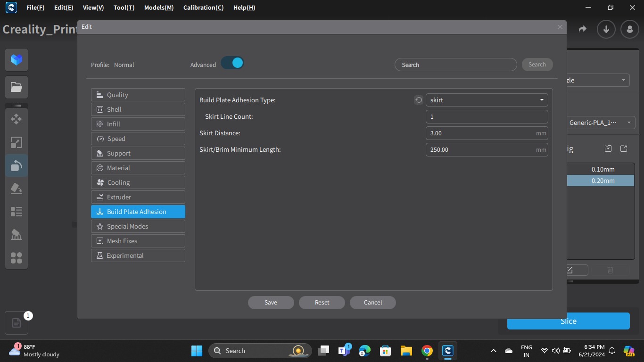Open Google Chrome from taskbar

tap(427, 351)
